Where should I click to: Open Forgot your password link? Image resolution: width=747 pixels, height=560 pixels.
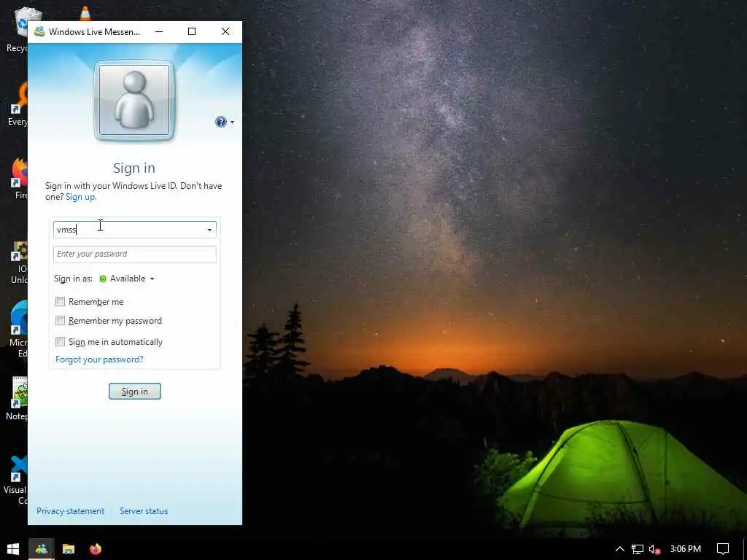pyautogui.click(x=99, y=359)
